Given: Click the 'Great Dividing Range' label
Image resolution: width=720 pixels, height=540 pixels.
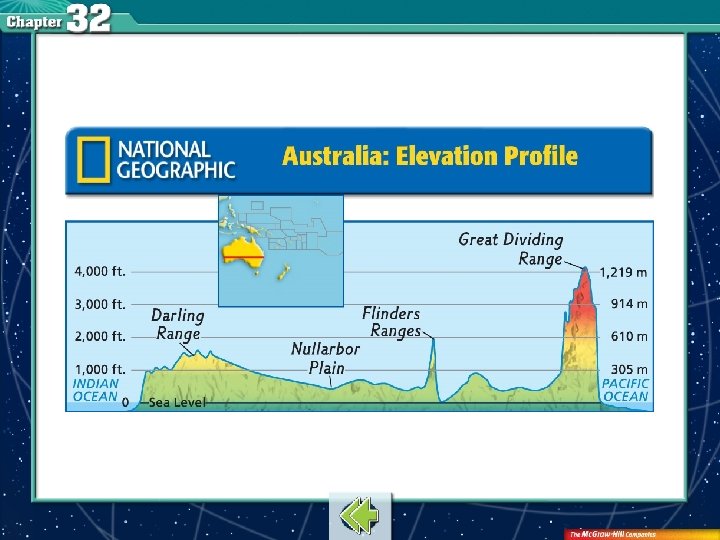Looking at the screenshot, I should pos(511,249).
